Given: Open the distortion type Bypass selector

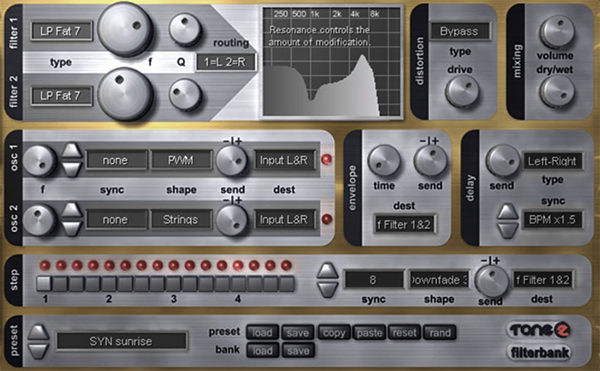Looking at the screenshot, I should click(x=460, y=31).
